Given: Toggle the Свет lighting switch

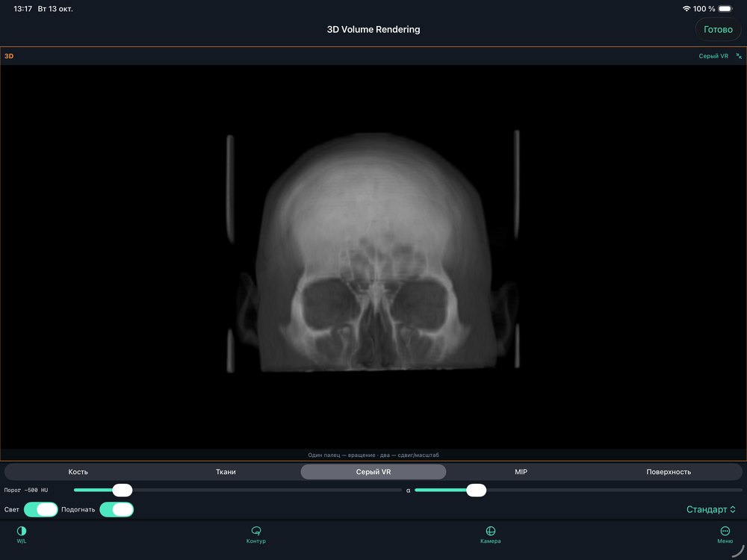Looking at the screenshot, I should click(x=41, y=509).
